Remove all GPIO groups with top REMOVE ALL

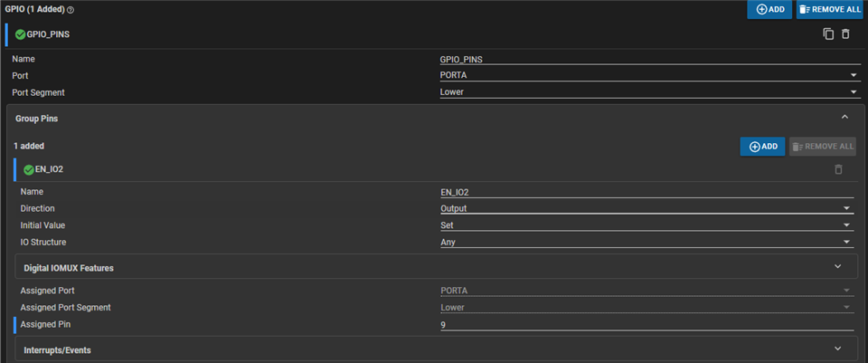pos(830,9)
